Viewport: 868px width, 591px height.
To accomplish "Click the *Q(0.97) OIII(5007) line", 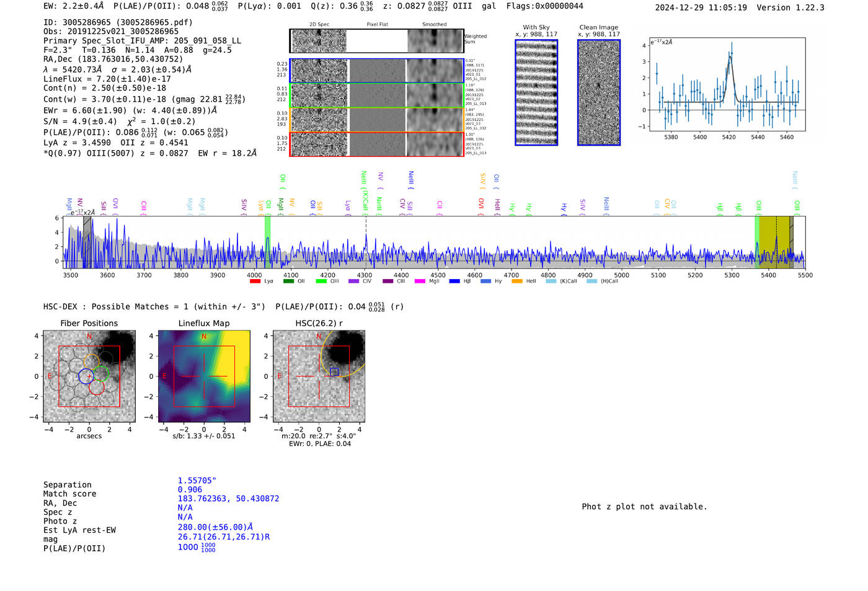I will 150,153.
